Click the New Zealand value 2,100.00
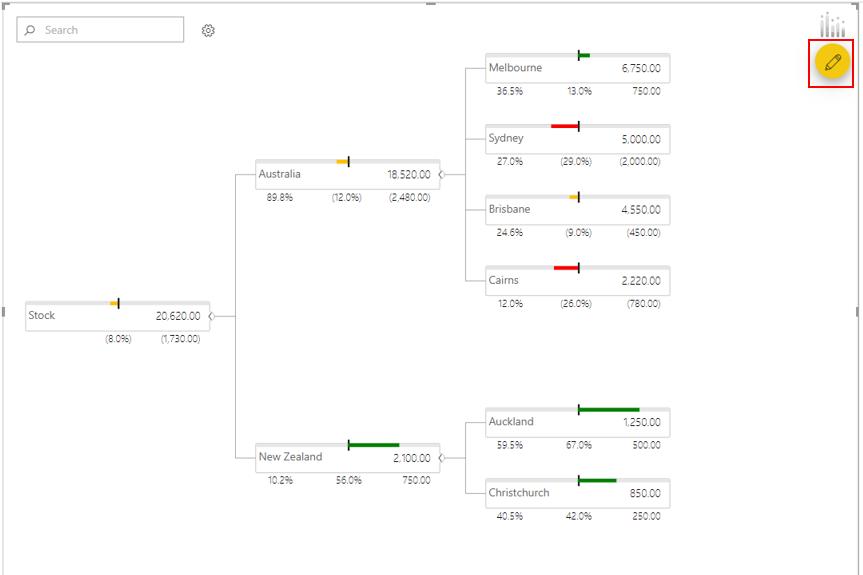The height and width of the screenshot is (575, 863). pyautogui.click(x=412, y=458)
